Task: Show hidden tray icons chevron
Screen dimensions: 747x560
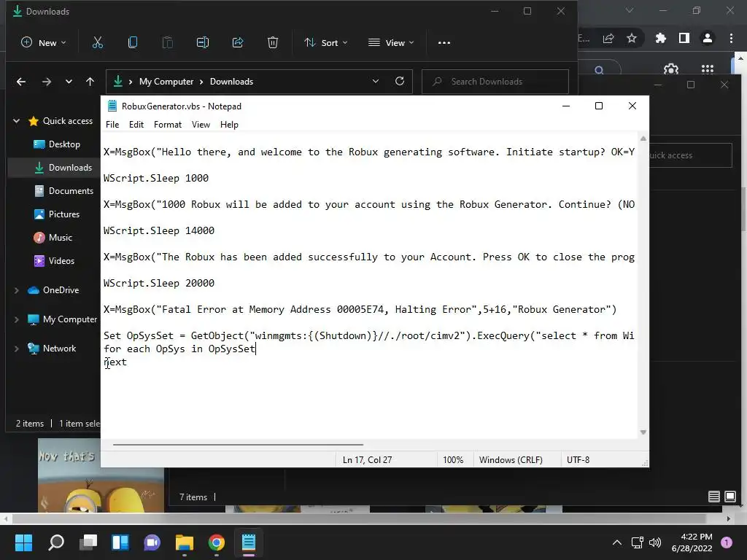Action: (617, 542)
